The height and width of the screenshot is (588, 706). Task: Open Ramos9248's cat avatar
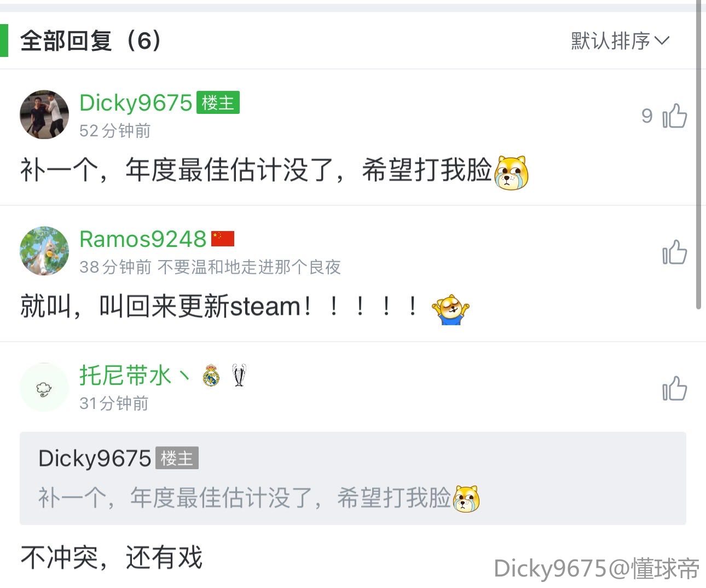pyautogui.click(x=44, y=251)
